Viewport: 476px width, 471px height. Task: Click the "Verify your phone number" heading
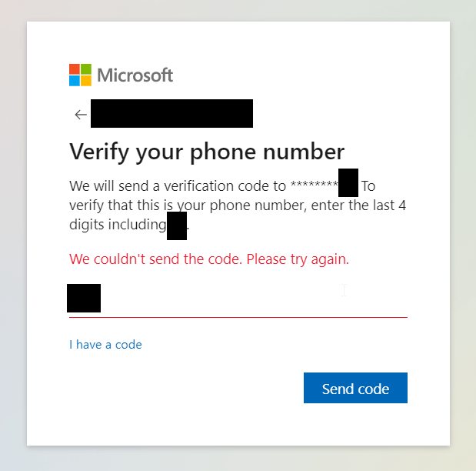point(207,152)
